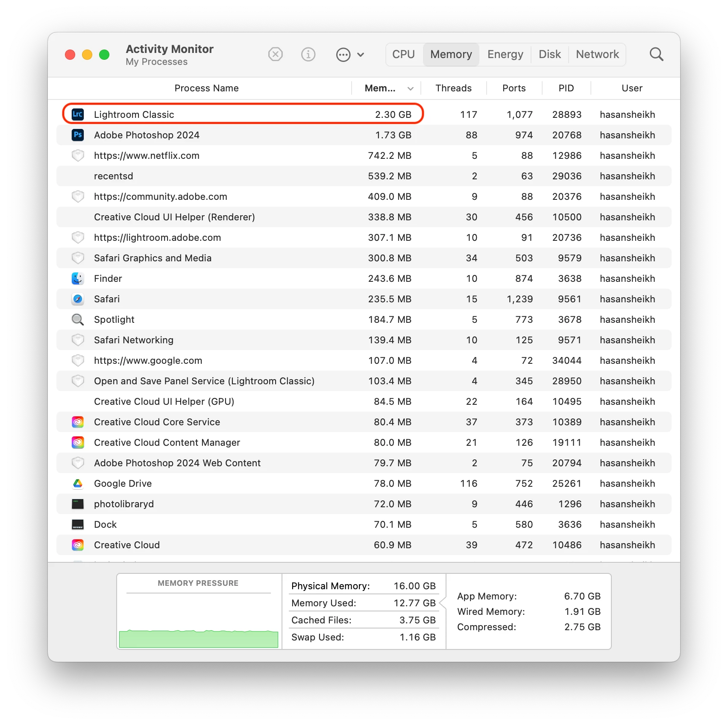Switch to the Energy tab
The height and width of the screenshot is (725, 728).
(x=505, y=54)
